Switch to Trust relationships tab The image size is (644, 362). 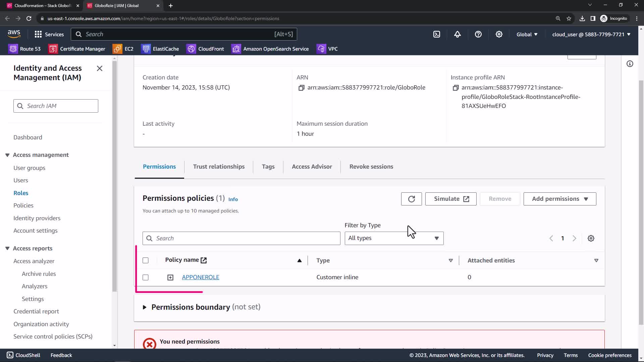(x=219, y=167)
